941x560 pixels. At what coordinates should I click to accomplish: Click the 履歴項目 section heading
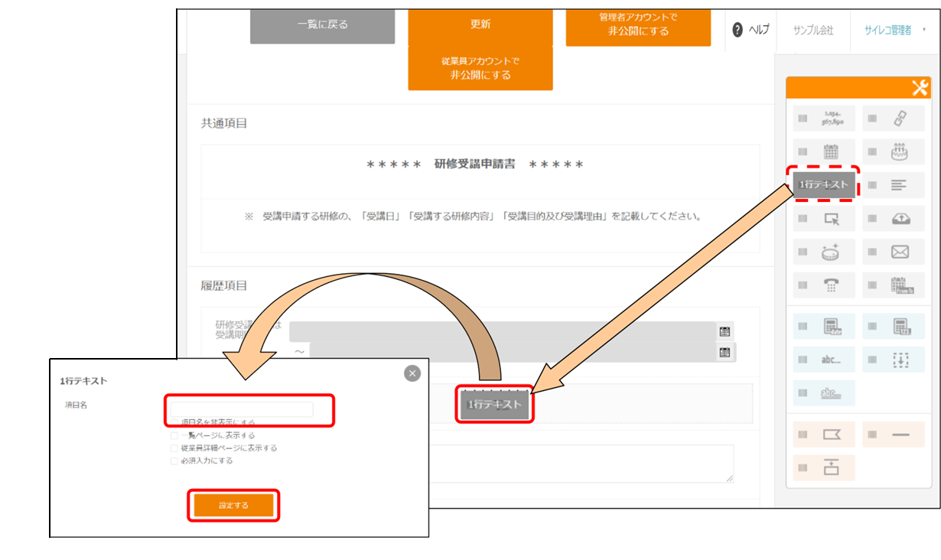[224, 285]
